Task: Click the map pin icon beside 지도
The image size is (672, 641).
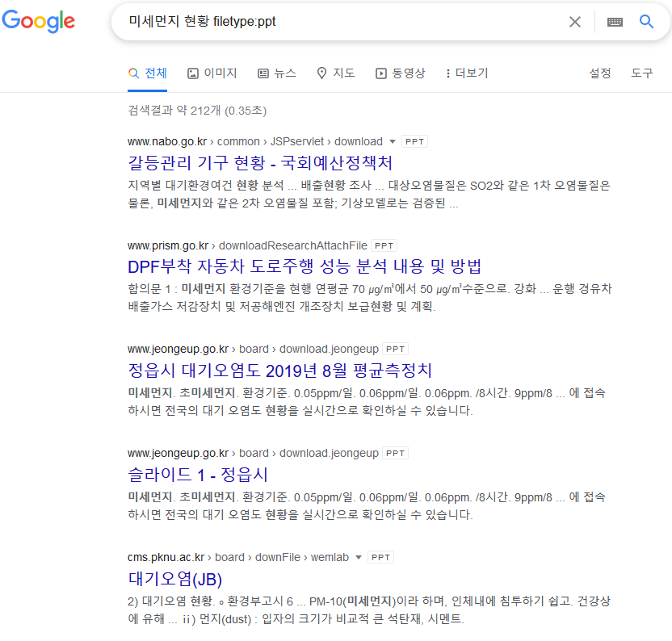Action: point(321,73)
